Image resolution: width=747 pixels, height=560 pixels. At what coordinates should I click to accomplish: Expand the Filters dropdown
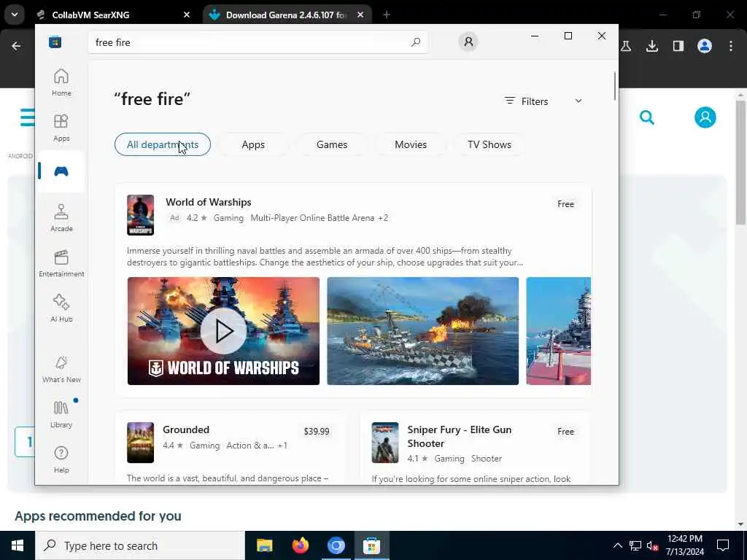coord(543,101)
